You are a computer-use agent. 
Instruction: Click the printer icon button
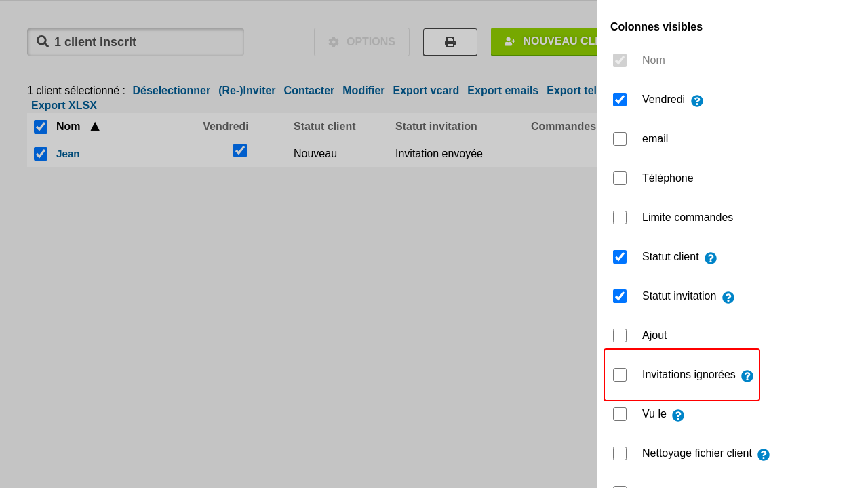tap(450, 42)
